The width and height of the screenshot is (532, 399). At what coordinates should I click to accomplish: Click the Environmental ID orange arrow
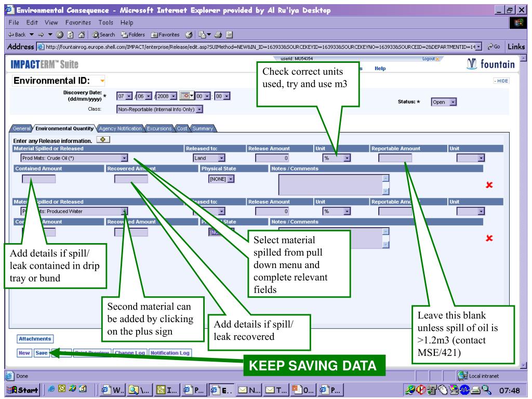pyautogui.click(x=102, y=81)
